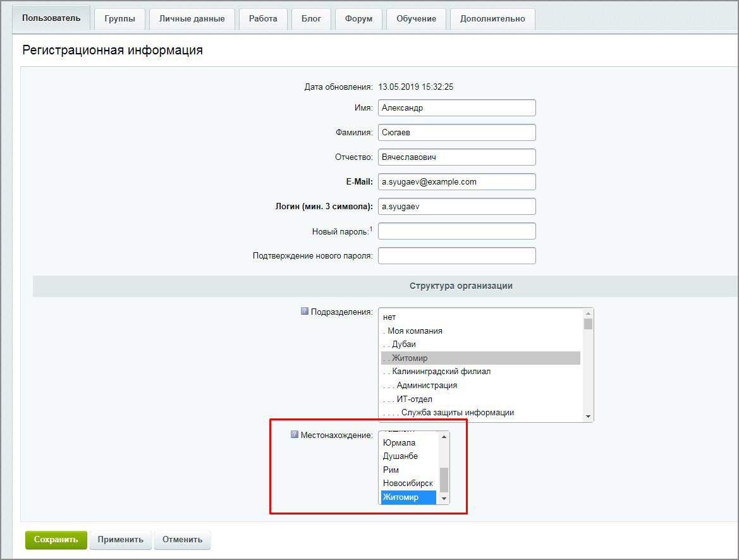Open the Дополнительно tab
739x560 pixels.
[492, 19]
